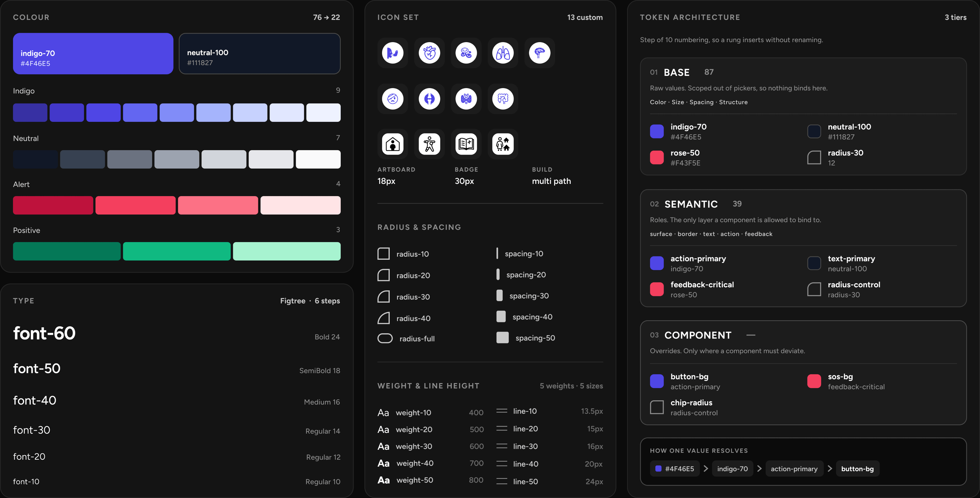Click the knee joint icon
This screenshot has height=498, width=980.
coord(430,99)
